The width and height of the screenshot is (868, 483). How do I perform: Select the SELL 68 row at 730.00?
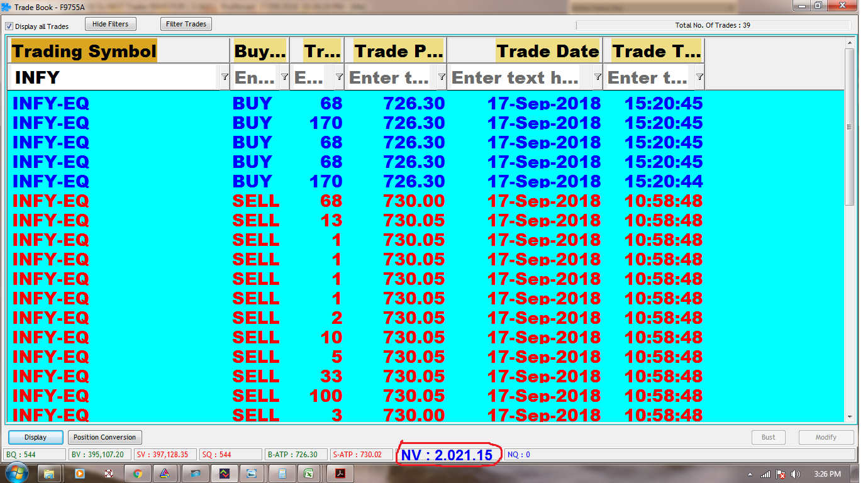(425, 201)
